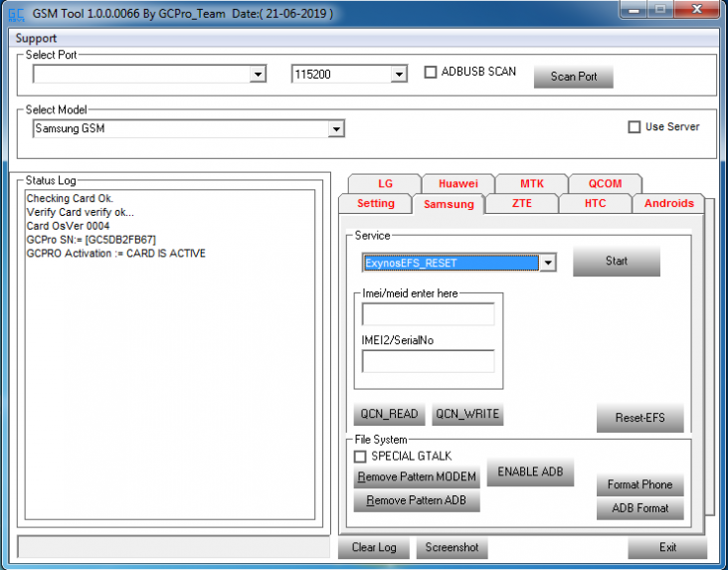Tick the Use Server checkbox

tap(635, 126)
